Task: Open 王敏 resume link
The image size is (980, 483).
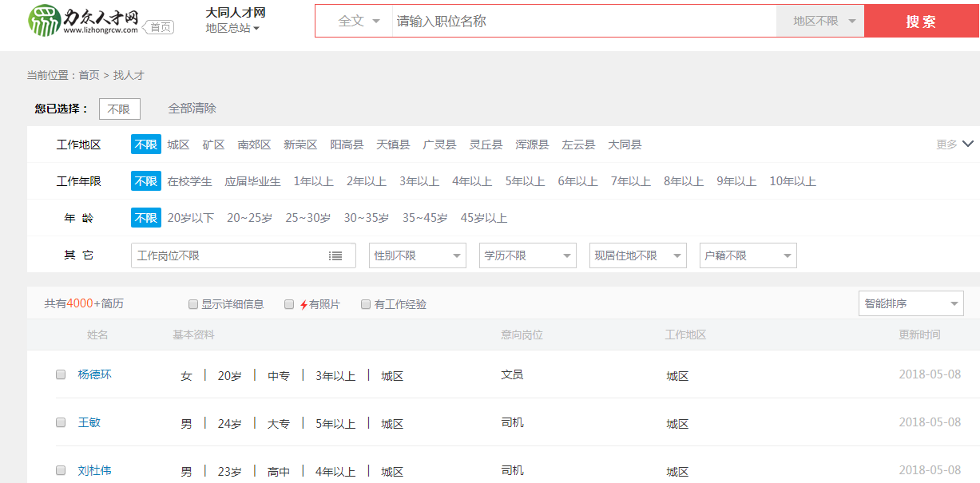Action: (89, 422)
